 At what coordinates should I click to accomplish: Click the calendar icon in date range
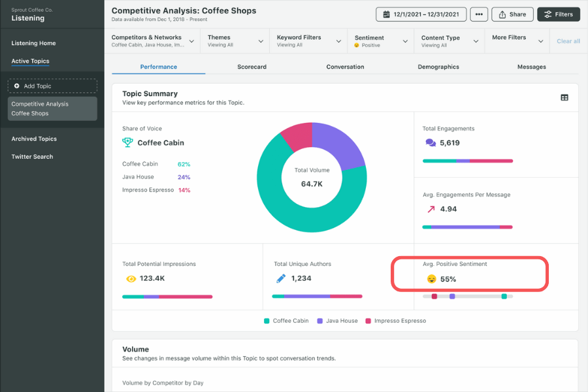386,14
